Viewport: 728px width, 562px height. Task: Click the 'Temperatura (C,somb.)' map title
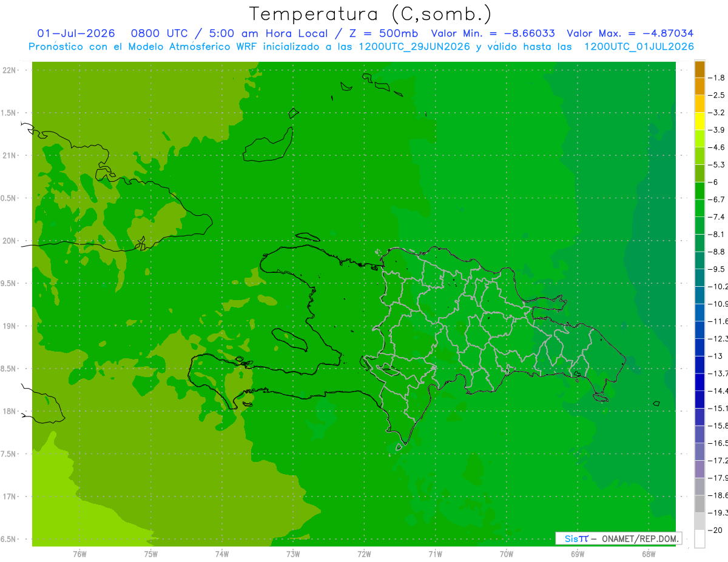[370, 14]
